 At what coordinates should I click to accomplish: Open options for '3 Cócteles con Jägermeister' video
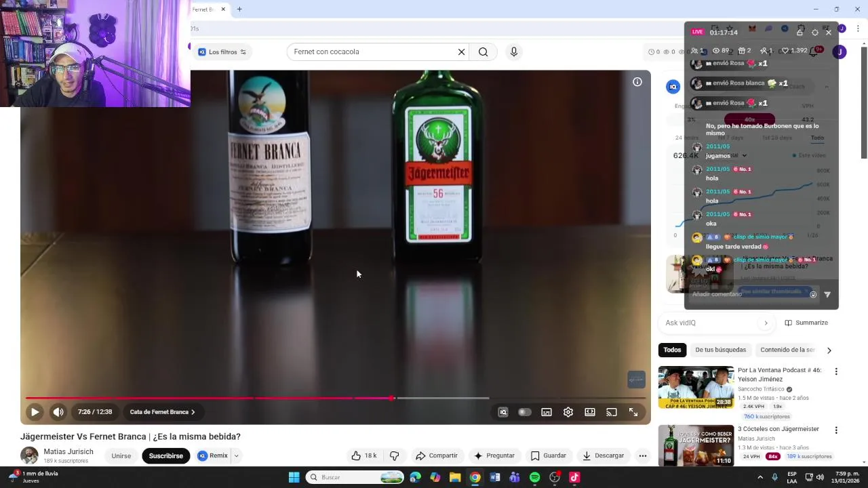click(x=836, y=430)
